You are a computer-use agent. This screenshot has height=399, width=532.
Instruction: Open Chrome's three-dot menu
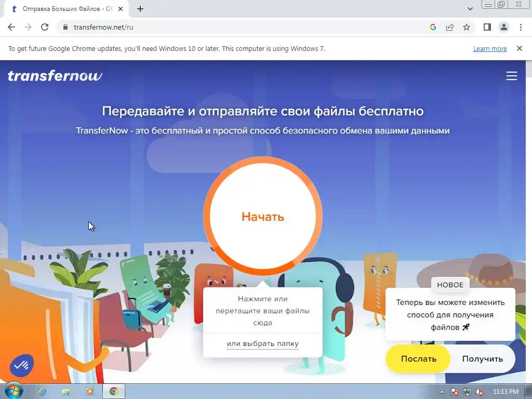tap(521, 27)
